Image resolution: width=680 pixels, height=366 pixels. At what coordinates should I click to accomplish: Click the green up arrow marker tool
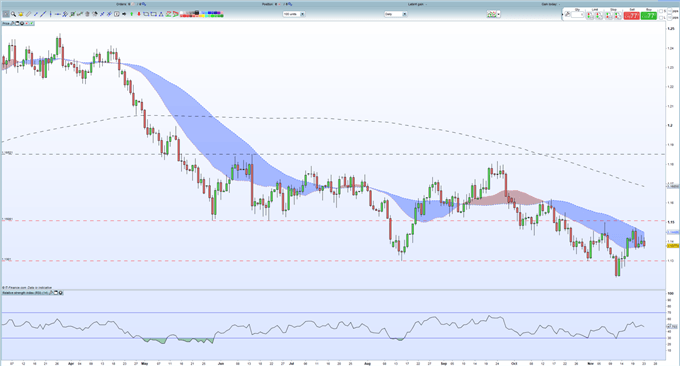tap(131, 14)
